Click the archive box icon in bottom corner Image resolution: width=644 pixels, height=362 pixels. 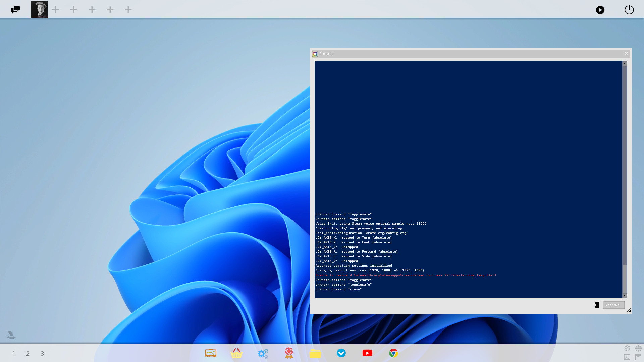click(x=638, y=357)
